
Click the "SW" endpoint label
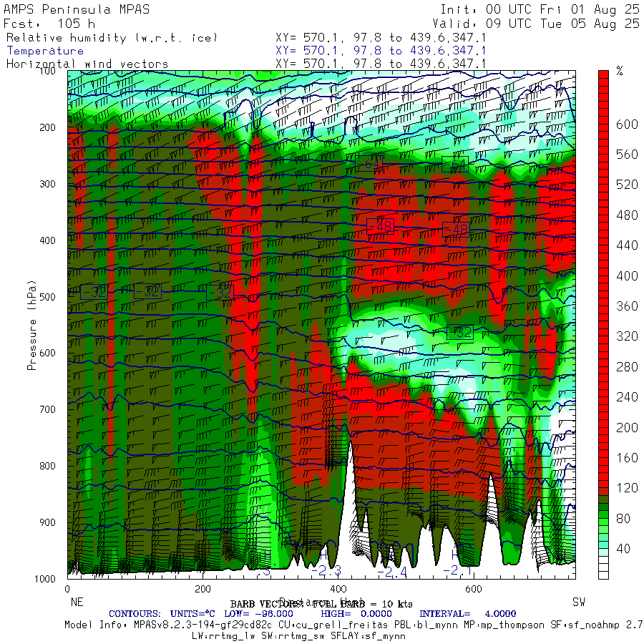(579, 602)
